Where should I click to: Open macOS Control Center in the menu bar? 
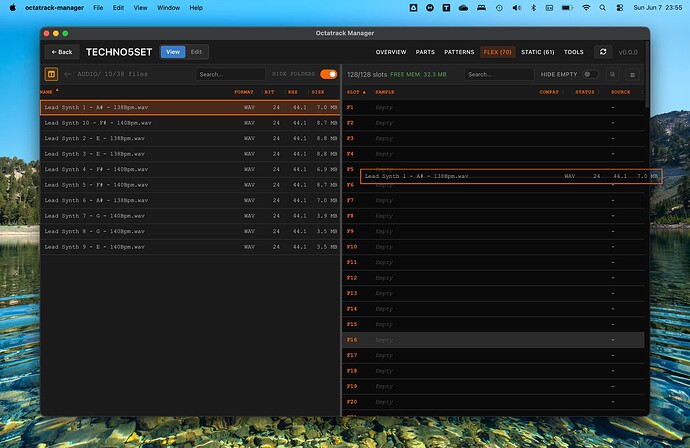point(620,8)
